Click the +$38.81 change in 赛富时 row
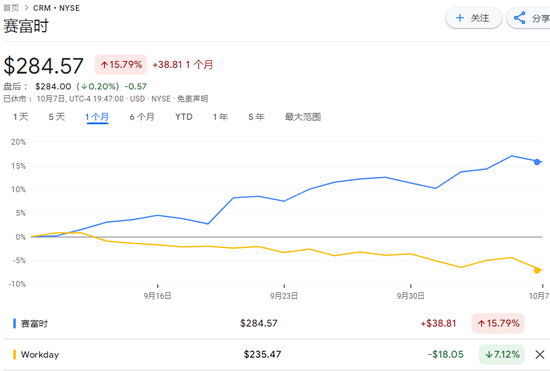 click(x=438, y=323)
